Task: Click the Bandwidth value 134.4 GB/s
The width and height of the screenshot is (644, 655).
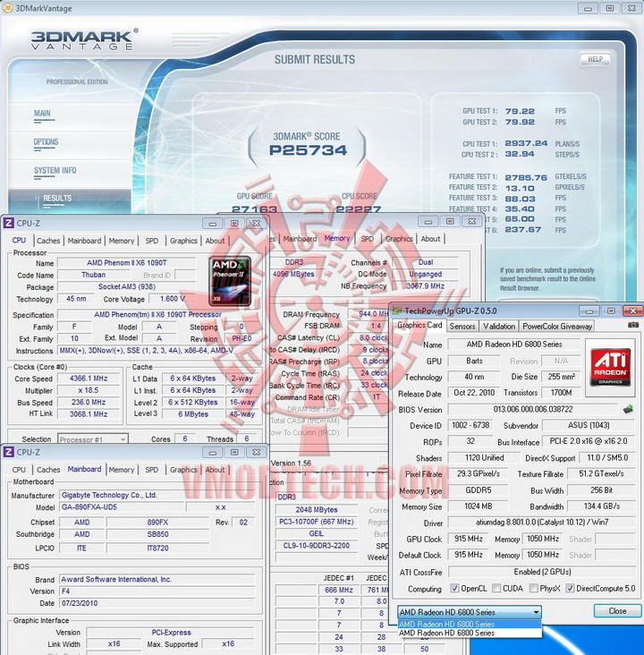Action: pyautogui.click(x=601, y=506)
